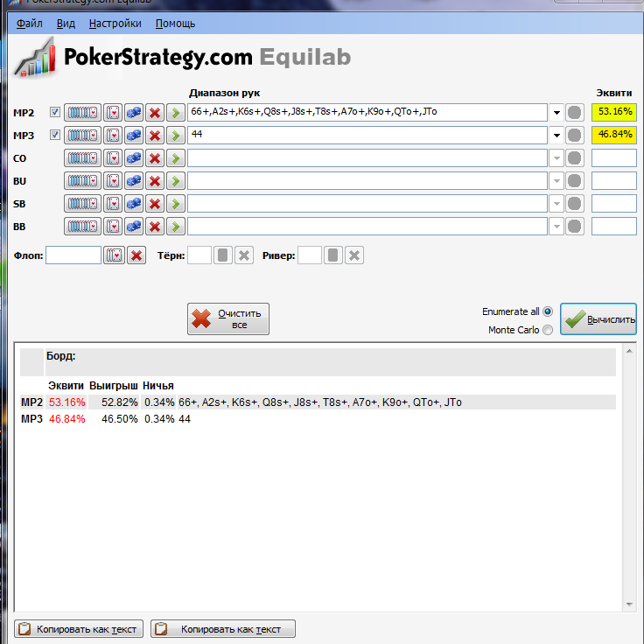644x644 pixels.
Task: Select Monte Carlo radio button
Action: tap(548, 330)
